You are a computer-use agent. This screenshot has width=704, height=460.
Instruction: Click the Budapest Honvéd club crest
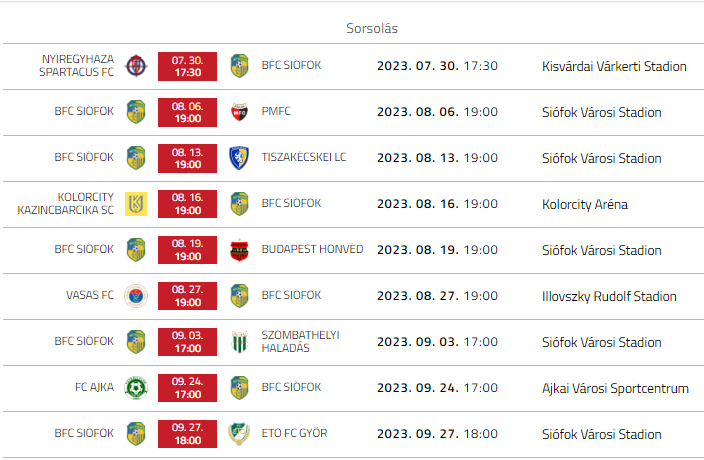[238, 250]
